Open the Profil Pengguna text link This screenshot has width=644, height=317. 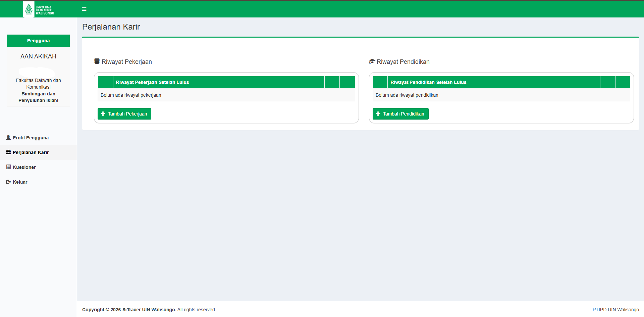[x=31, y=138]
